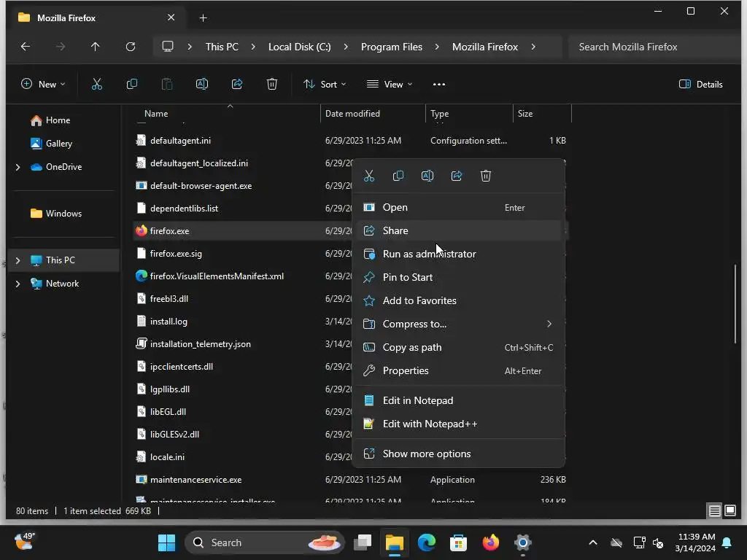Viewport: 747px width, 560px height.
Task: Click the Cut icon in the toolbar
Action: pos(97,85)
